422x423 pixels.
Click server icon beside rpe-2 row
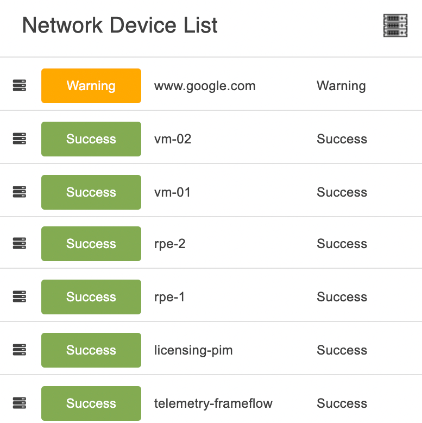19,243
